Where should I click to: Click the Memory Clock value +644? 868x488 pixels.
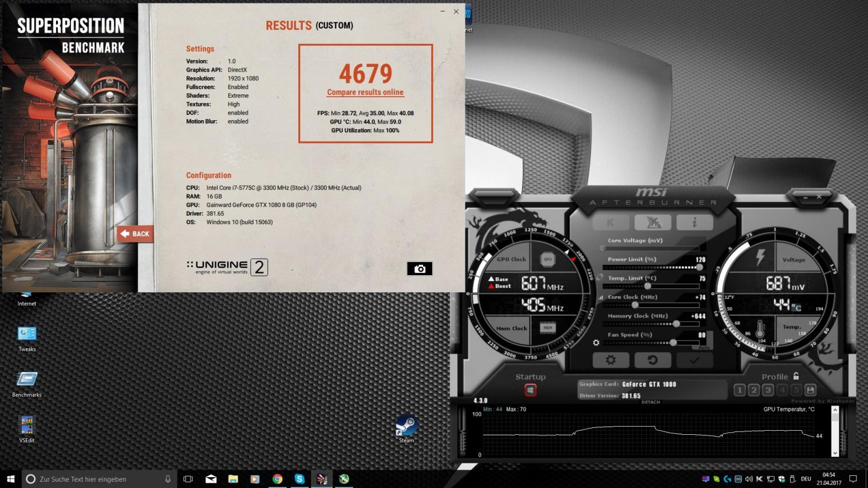coord(699,316)
